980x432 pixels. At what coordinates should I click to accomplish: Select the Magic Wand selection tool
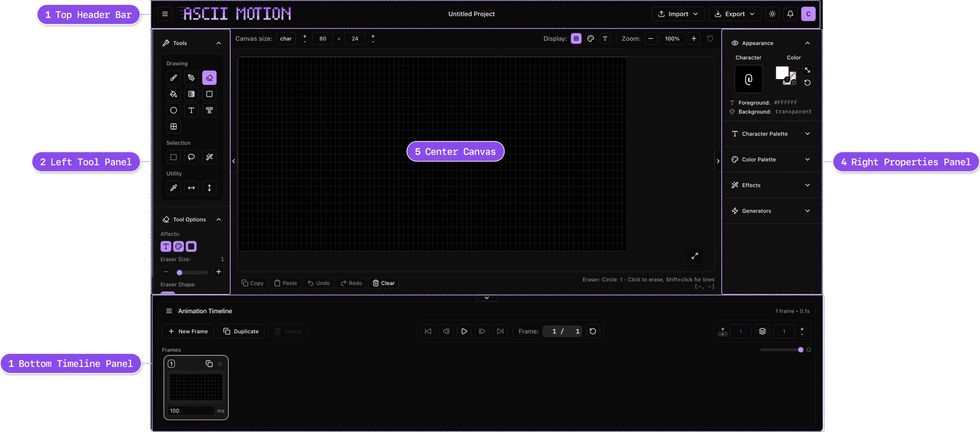pos(209,157)
